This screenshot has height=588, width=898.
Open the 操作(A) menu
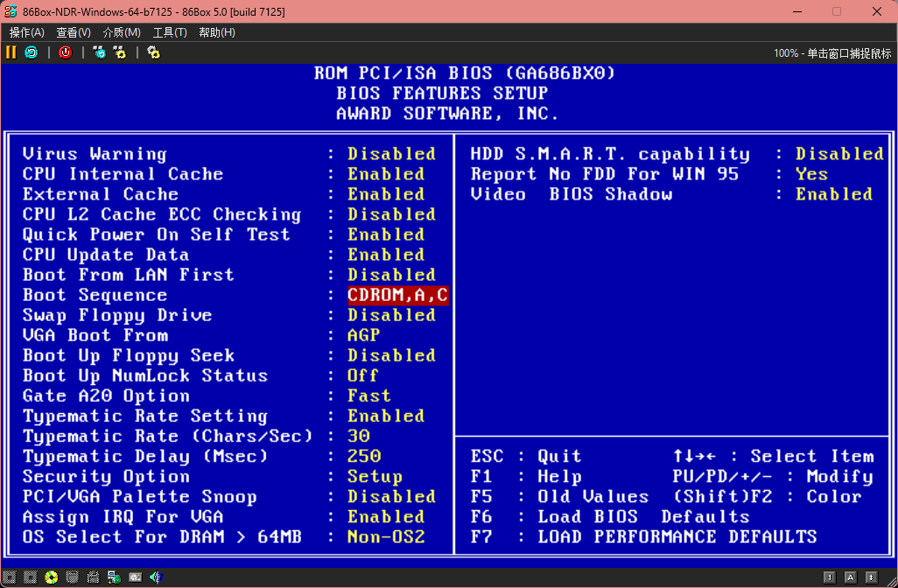point(27,32)
